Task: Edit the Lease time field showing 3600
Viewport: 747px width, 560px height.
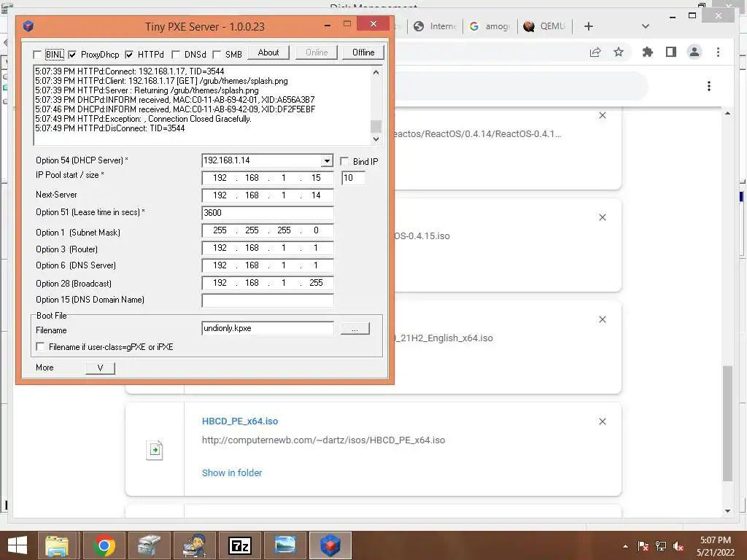Action: (267, 213)
